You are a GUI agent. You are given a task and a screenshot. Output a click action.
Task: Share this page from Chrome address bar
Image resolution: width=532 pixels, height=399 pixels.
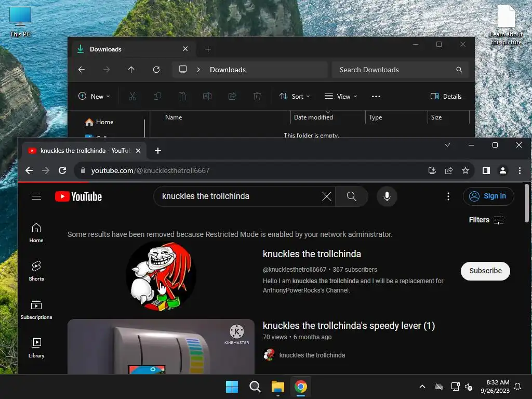tap(449, 170)
